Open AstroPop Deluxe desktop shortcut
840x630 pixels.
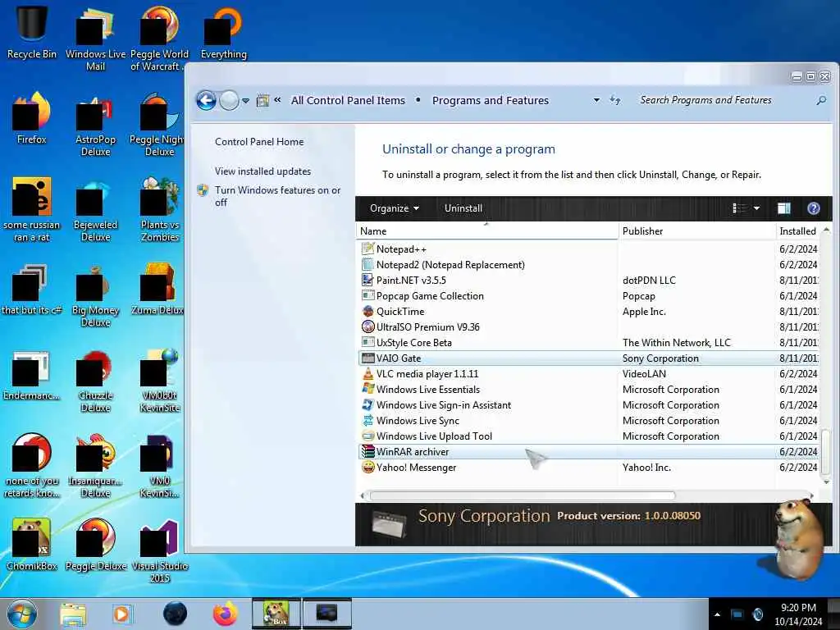tap(95, 125)
